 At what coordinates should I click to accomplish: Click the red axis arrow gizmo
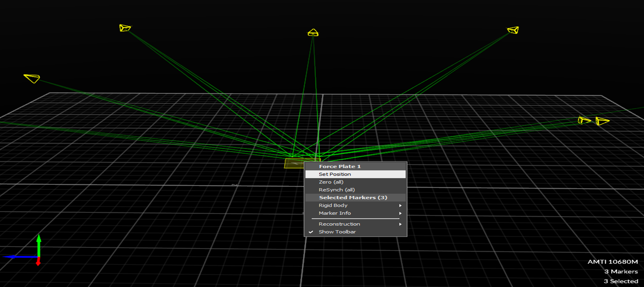(38, 262)
